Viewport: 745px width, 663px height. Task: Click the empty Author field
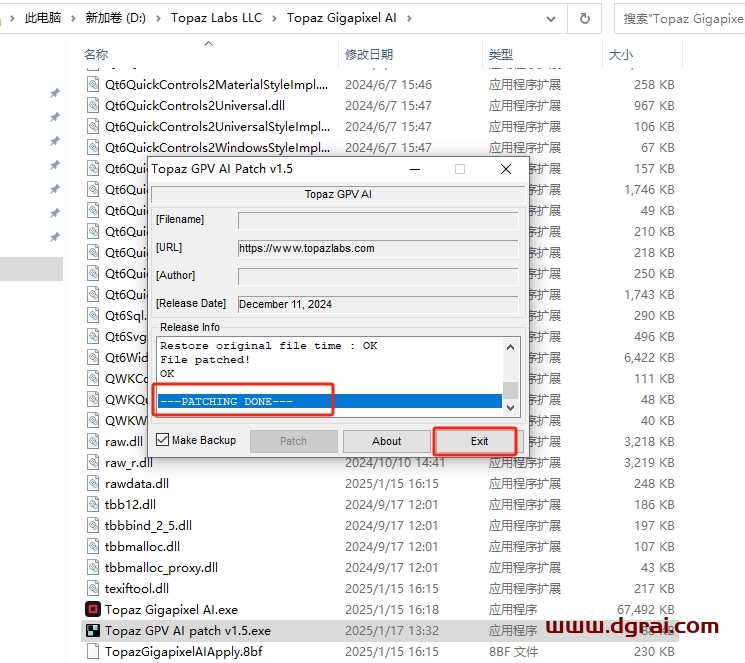coord(378,277)
